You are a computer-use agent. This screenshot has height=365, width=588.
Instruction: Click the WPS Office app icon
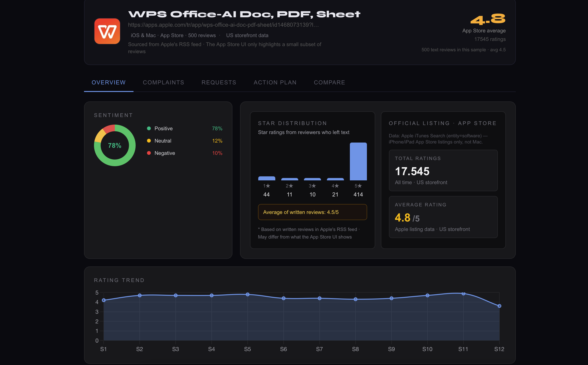(x=107, y=31)
